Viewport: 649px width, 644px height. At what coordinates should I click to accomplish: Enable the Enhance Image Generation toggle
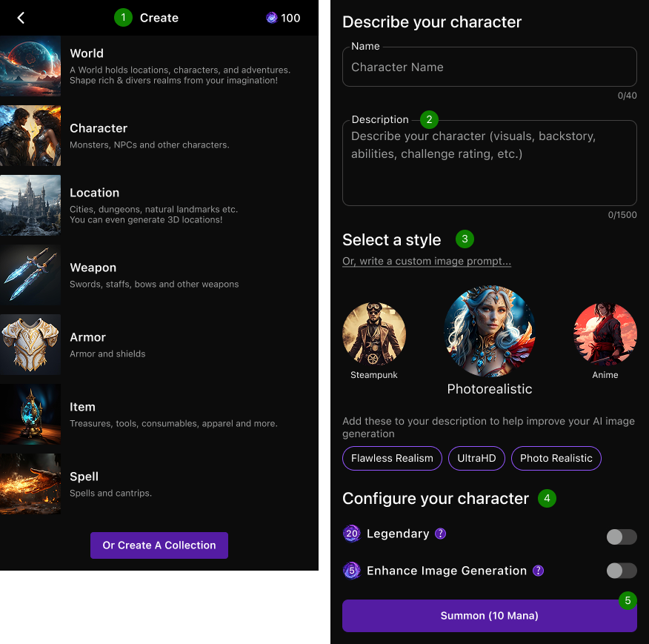622,571
